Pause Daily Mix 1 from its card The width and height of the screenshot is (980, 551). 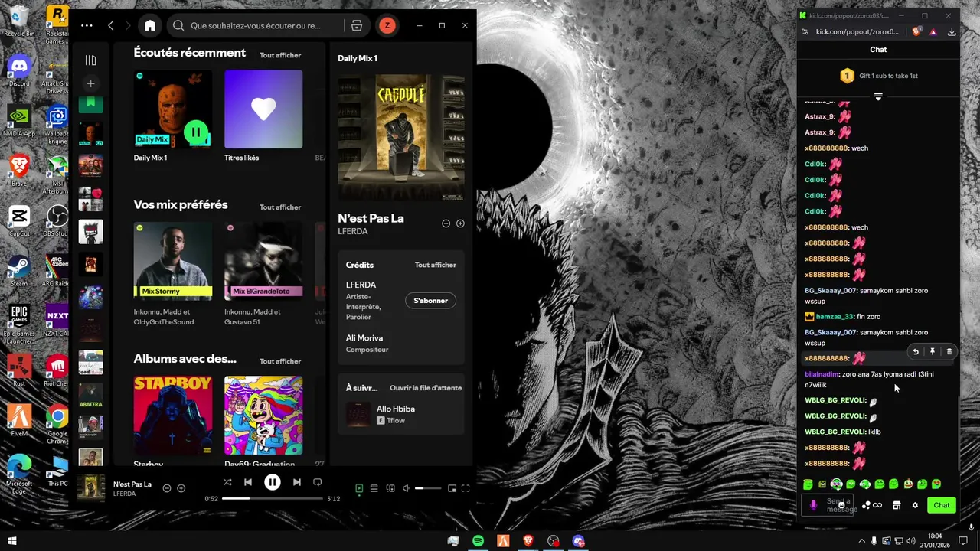[196, 132]
